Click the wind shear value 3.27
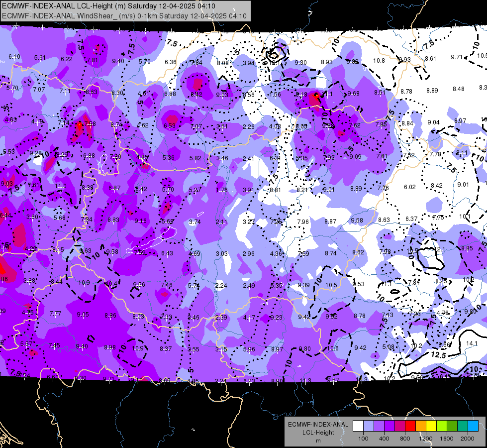Viewport: 487px width, 448px height. tap(249, 222)
